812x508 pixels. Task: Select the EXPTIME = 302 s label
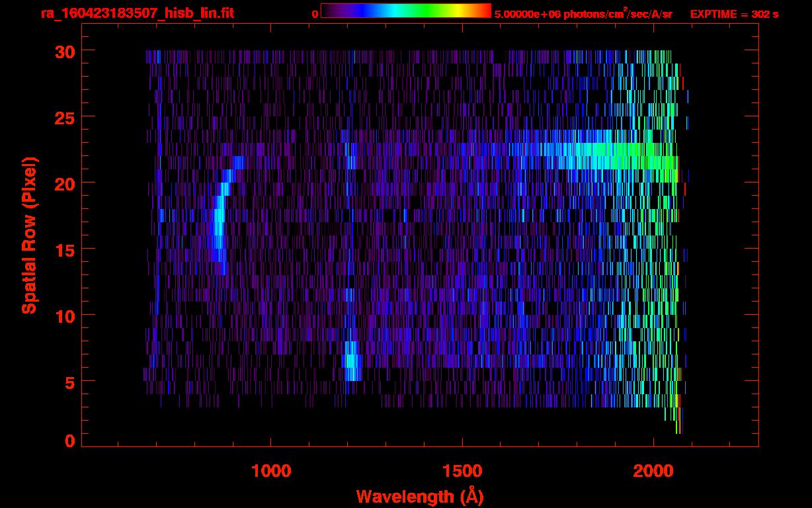click(x=734, y=14)
